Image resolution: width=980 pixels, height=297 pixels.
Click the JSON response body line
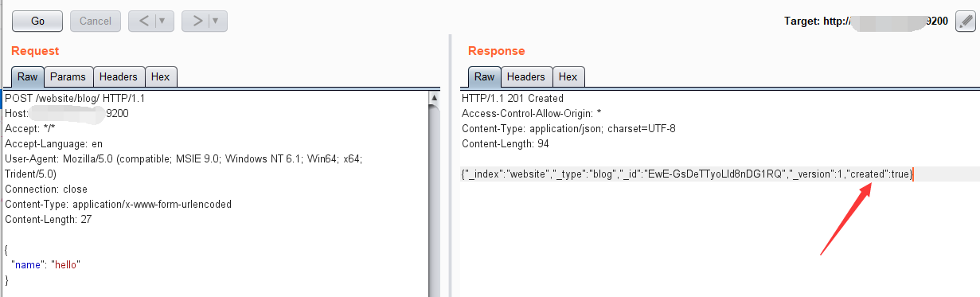pos(686,174)
